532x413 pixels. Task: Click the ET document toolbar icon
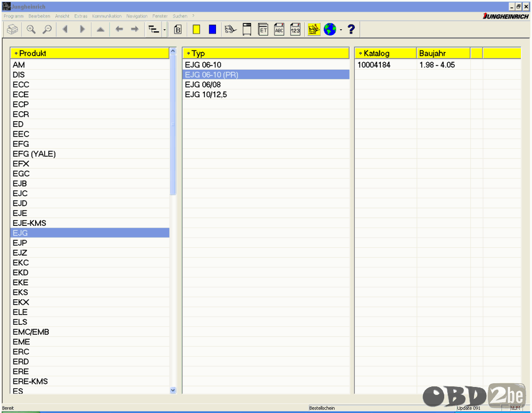point(263,30)
